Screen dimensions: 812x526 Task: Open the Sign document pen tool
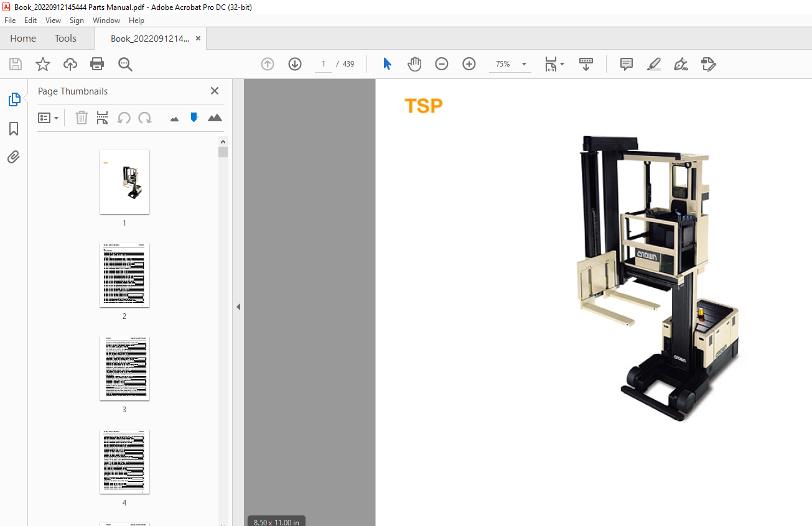[x=681, y=64]
